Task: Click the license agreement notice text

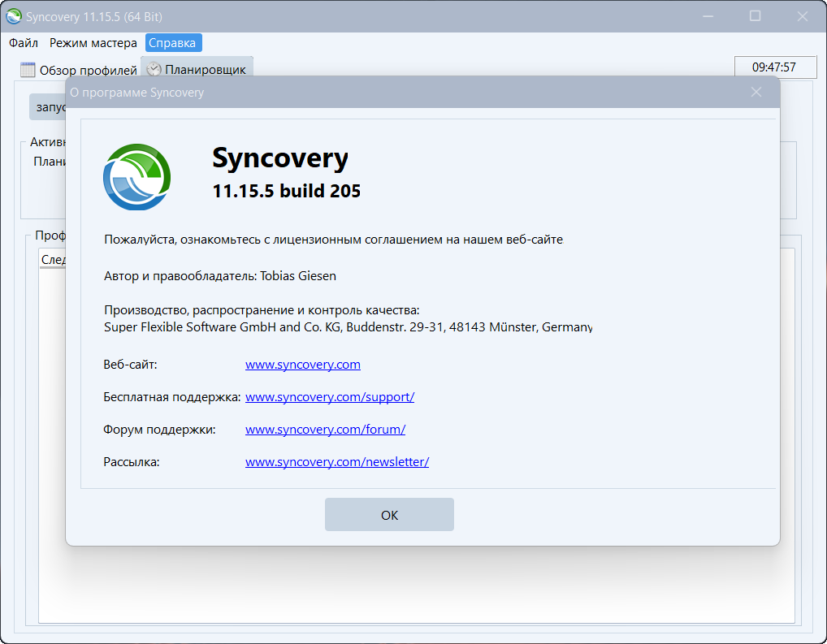Action: click(x=333, y=240)
